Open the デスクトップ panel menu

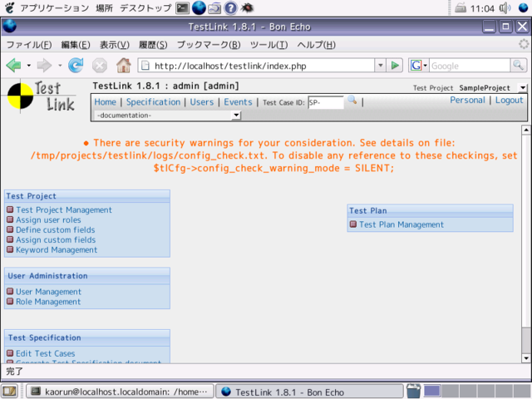(x=145, y=7)
